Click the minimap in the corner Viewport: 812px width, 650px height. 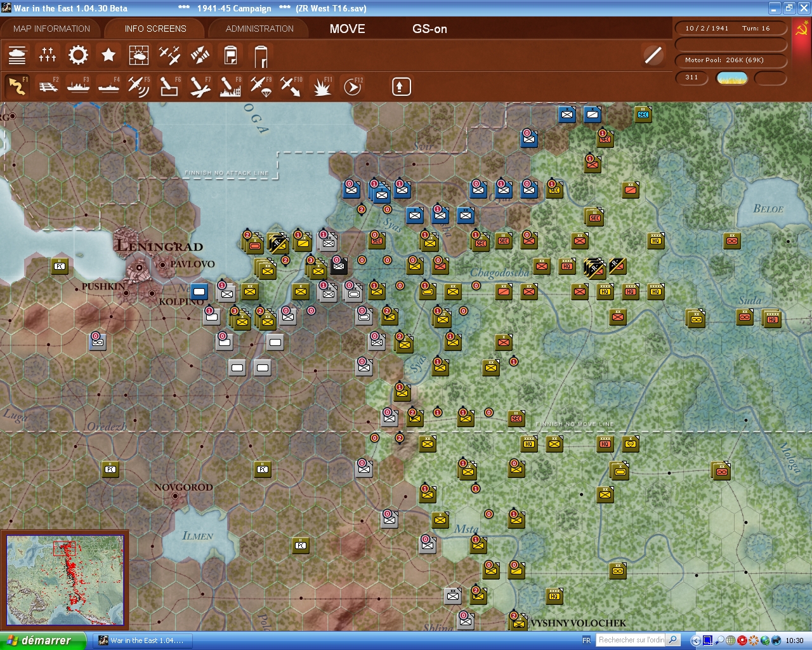pyautogui.click(x=65, y=580)
